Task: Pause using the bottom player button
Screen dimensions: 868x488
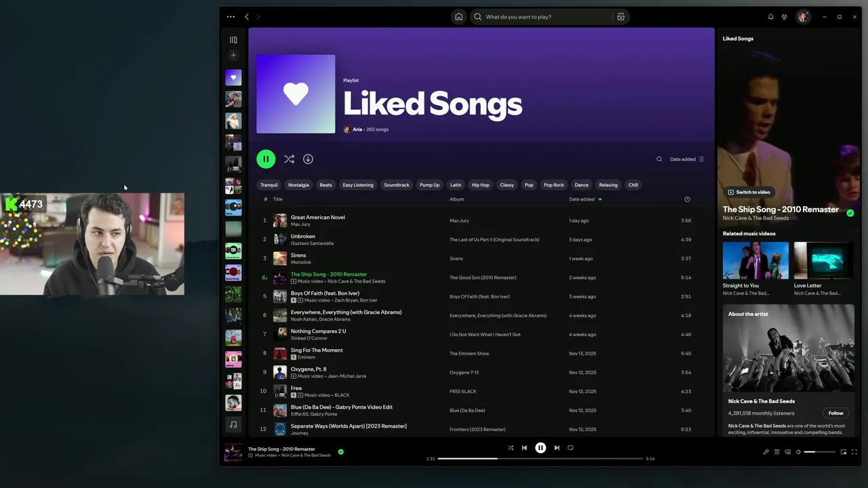Action: pyautogui.click(x=540, y=447)
